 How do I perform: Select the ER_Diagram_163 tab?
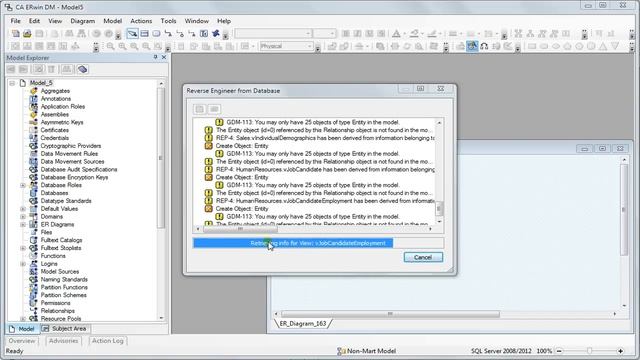coord(302,324)
